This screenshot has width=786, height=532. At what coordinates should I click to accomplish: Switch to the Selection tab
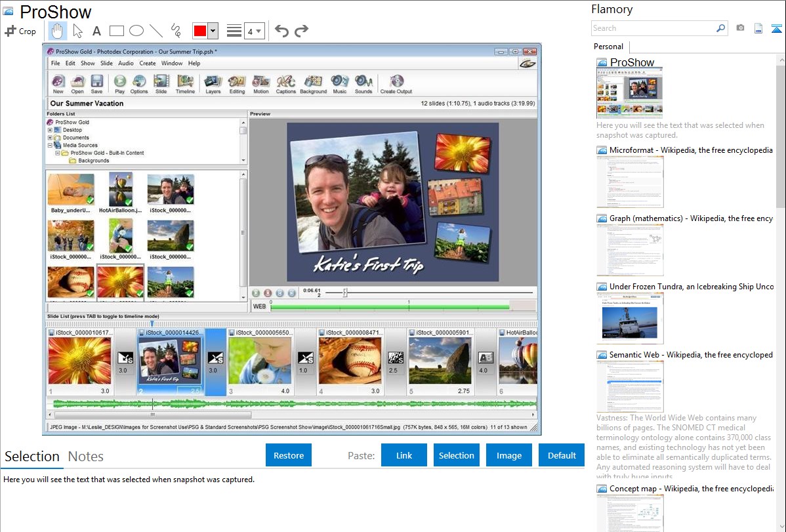point(31,457)
